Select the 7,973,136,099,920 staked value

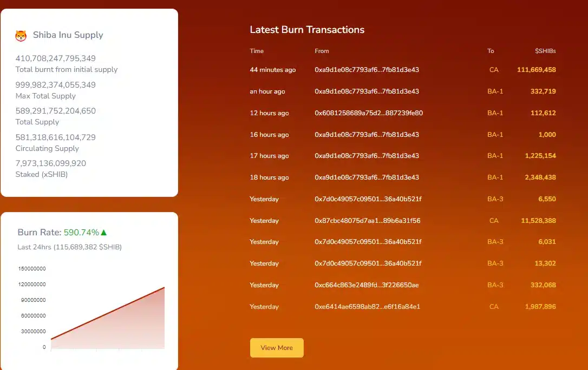(51, 163)
